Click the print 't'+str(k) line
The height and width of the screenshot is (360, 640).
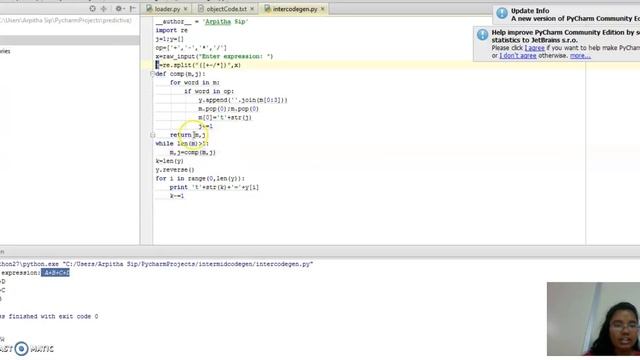click(214, 187)
